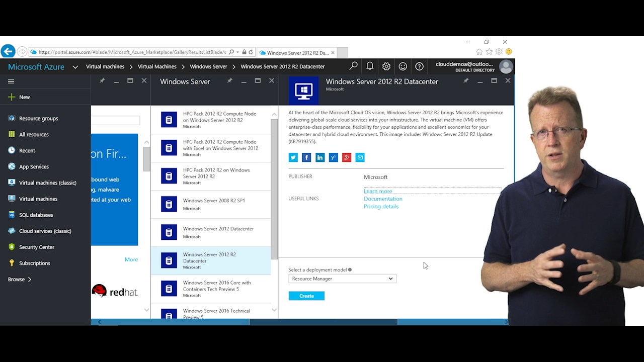Click the Microsoft Azure logo

[x=36, y=66]
